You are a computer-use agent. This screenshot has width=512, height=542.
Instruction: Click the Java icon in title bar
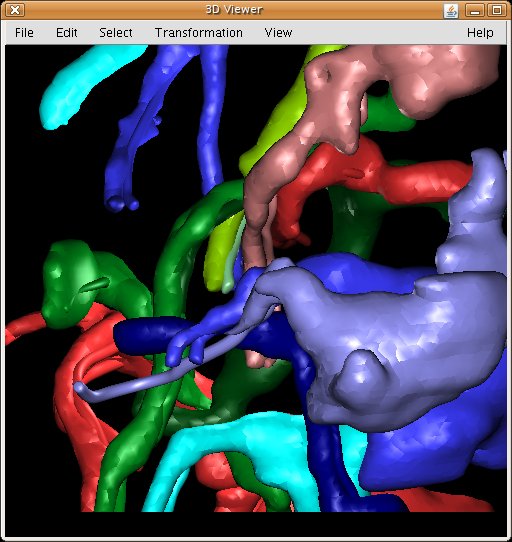(451, 10)
